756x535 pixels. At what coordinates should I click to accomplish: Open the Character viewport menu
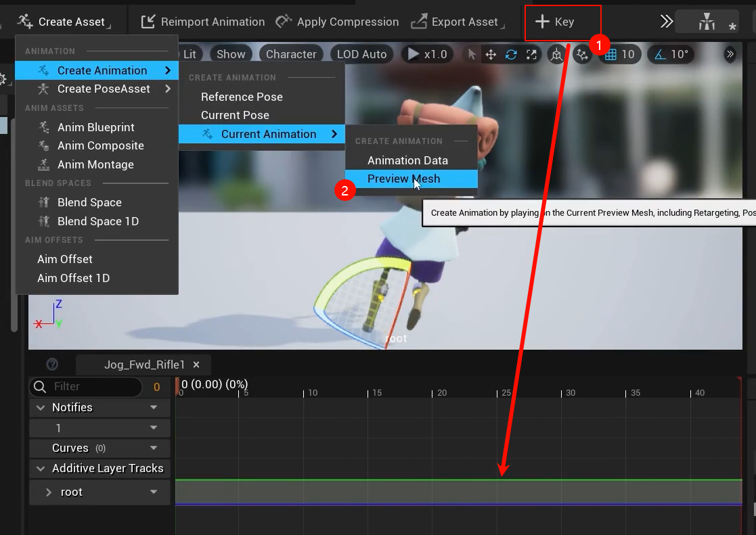pyautogui.click(x=291, y=54)
